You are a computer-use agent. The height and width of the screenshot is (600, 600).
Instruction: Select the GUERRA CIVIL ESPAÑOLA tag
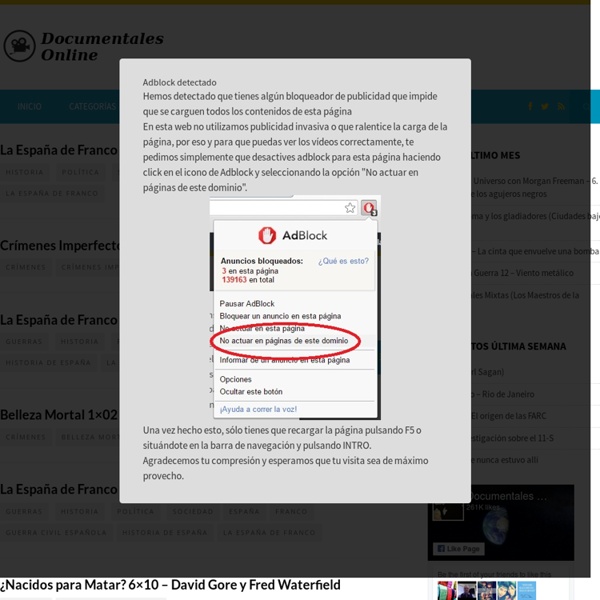(56, 532)
